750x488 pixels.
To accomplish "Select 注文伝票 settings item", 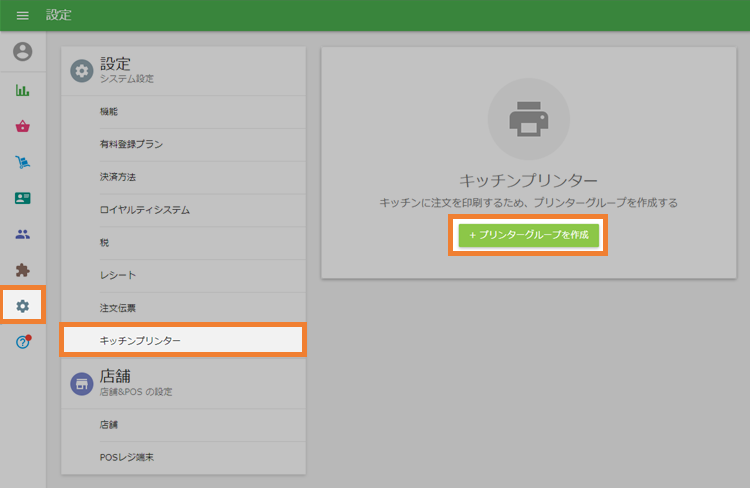I will (x=117, y=308).
